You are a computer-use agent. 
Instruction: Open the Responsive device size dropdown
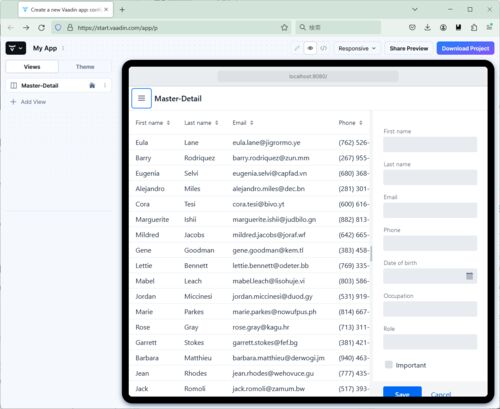pos(357,48)
